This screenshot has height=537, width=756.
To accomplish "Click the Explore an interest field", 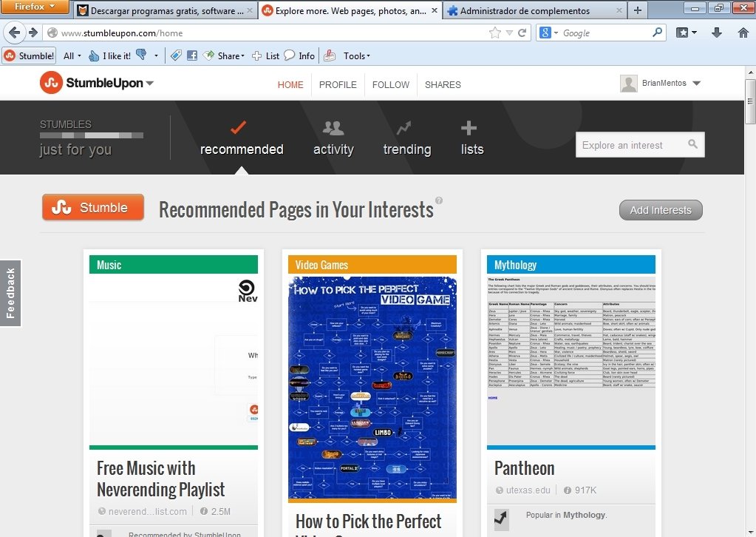I will pyautogui.click(x=640, y=145).
